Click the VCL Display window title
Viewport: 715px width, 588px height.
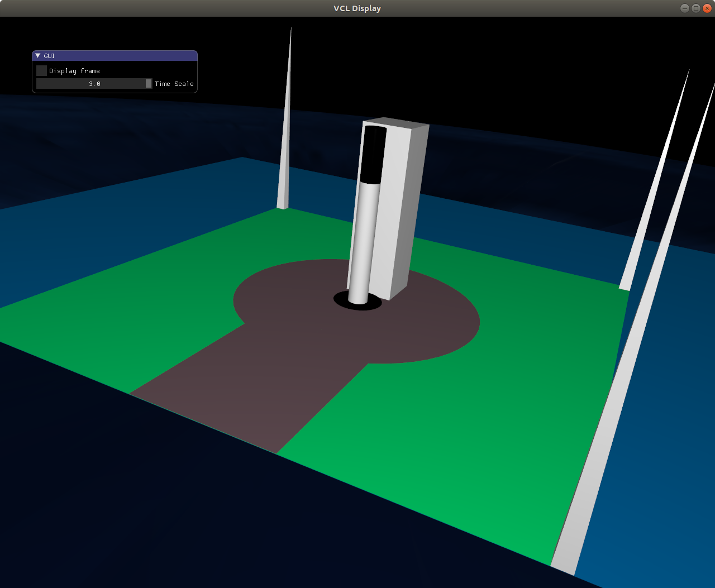click(357, 8)
